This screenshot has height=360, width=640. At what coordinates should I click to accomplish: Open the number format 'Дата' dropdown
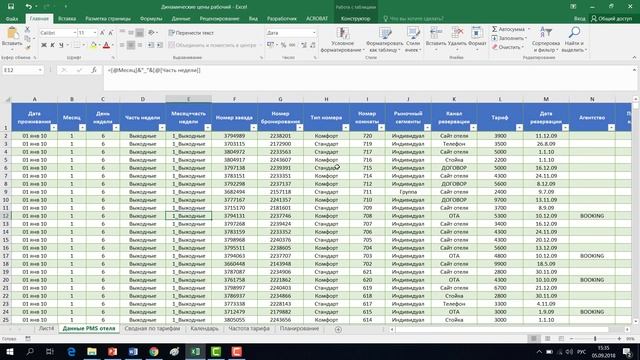[314, 33]
